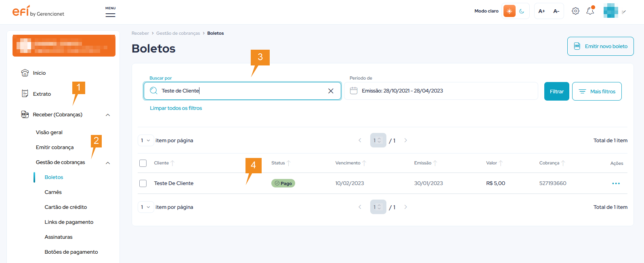
Task: Open actions three-dots menu for Teste De Cliente
Action: (615, 183)
